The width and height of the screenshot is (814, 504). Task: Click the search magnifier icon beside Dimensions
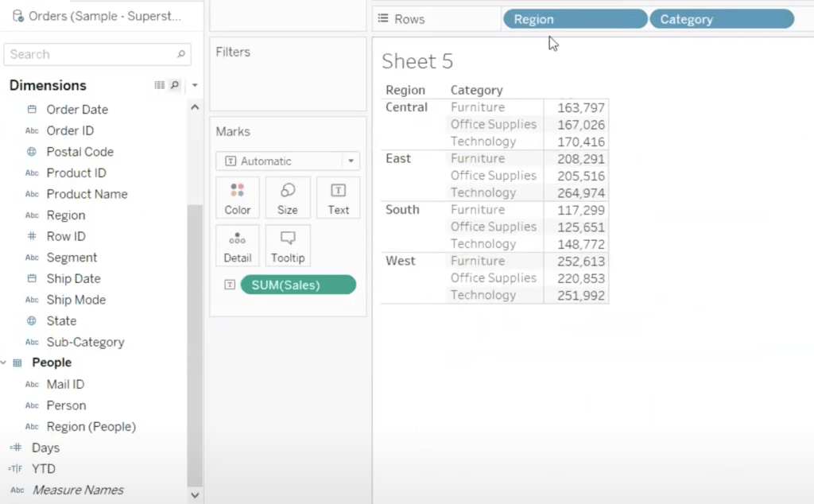click(x=175, y=85)
